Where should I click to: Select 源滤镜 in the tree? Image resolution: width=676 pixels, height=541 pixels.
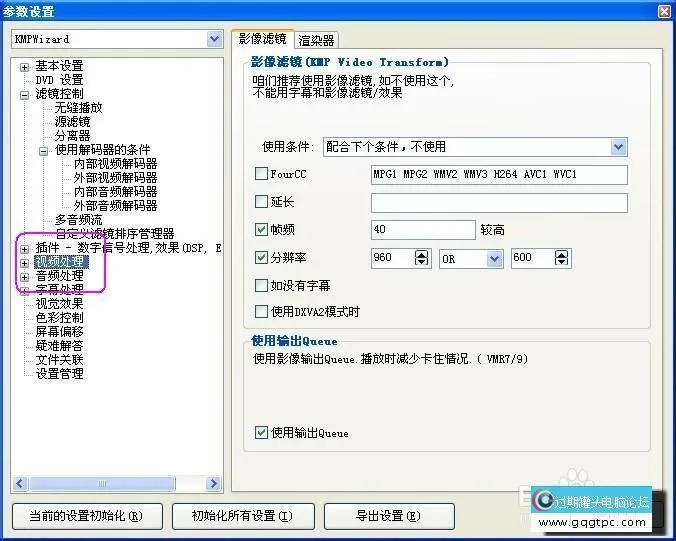coord(72,122)
